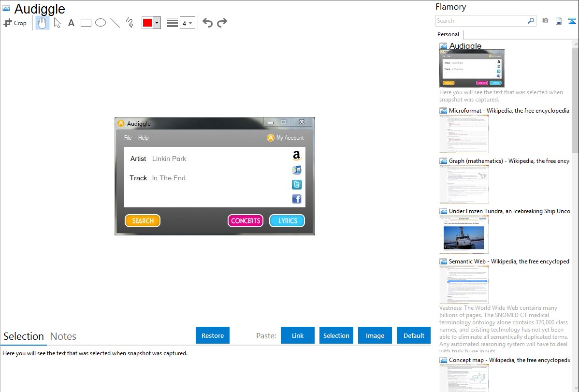This screenshot has width=579, height=392.
Task: Open the Graph (mathematics) snapshot thumbnail
Action: coord(464,184)
